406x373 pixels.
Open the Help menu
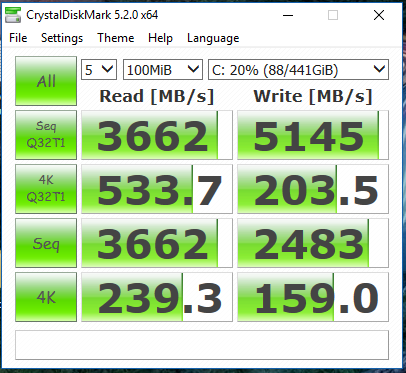click(x=160, y=38)
